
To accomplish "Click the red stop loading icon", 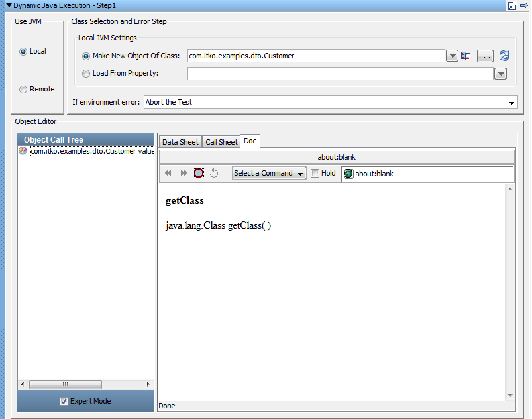I will (199, 173).
